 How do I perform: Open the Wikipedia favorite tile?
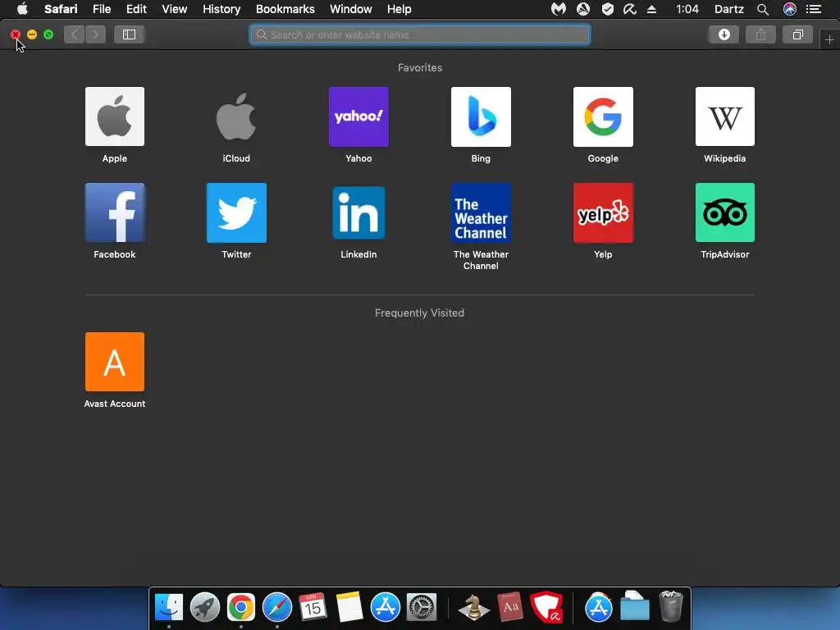pyautogui.click(x=725, y=116)
